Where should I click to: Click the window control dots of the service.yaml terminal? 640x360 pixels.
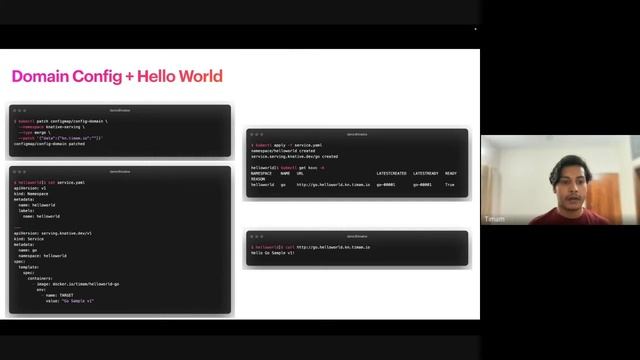19,172
